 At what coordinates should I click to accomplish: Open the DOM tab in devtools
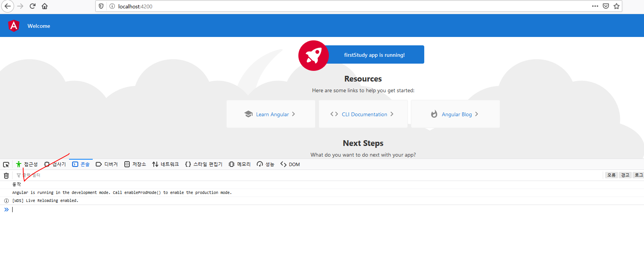pos(290,164)
